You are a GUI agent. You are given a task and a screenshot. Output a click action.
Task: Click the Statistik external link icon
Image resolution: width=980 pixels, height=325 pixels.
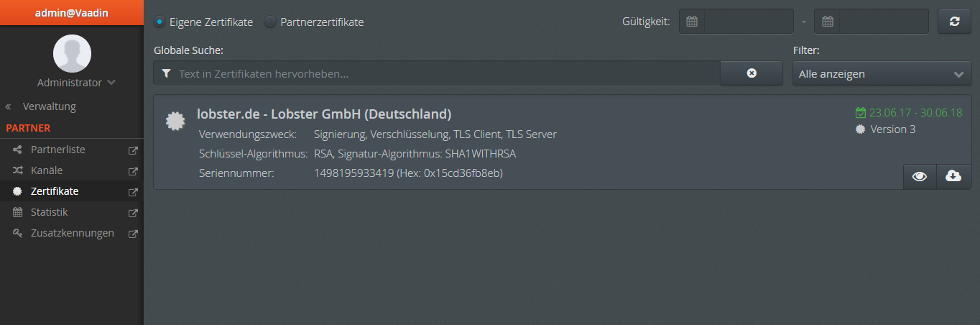(133, 213)
